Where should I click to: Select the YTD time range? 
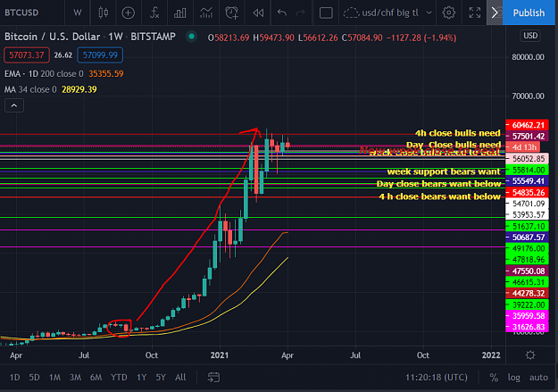tap(119, 378)
